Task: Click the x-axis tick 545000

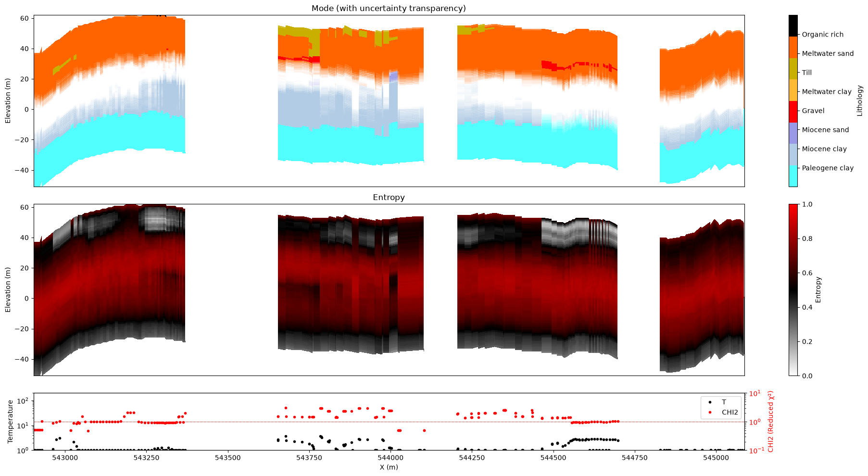Action: click(x=716, y=457)
